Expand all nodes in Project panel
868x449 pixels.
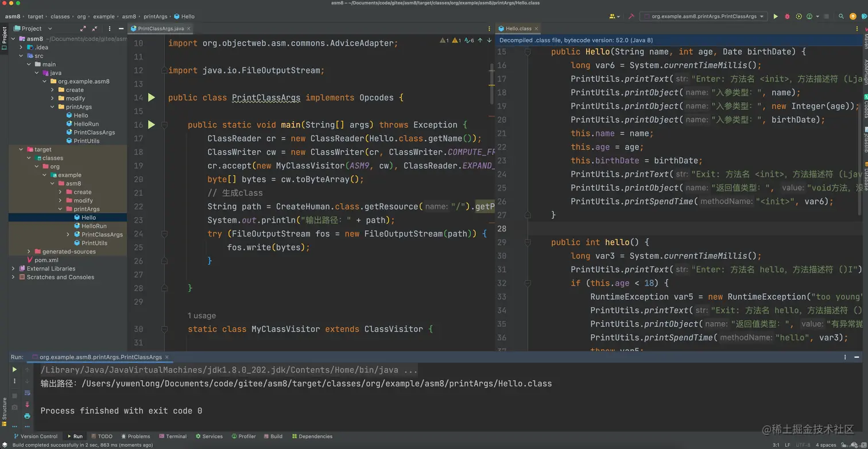tap(83, 28)
